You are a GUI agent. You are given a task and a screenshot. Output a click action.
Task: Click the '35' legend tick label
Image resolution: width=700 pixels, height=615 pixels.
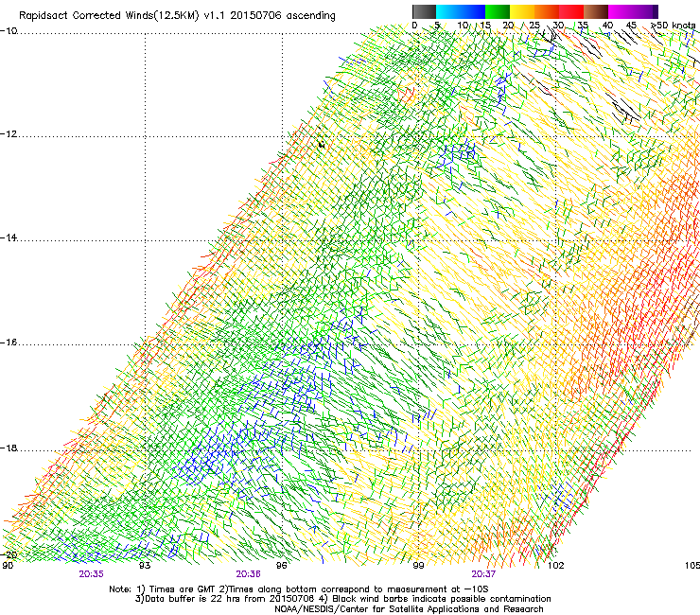(x=583, y=26)
